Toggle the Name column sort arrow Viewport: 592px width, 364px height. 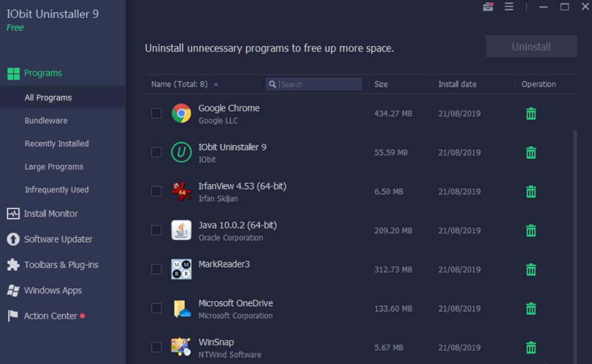tap(216, 84)
